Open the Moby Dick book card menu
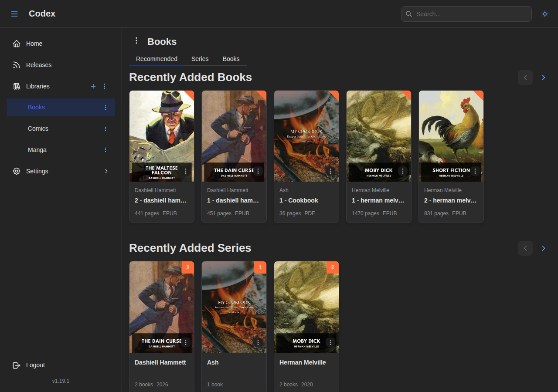Viewport: 558px width, 392px height. (x=403, y=171)
